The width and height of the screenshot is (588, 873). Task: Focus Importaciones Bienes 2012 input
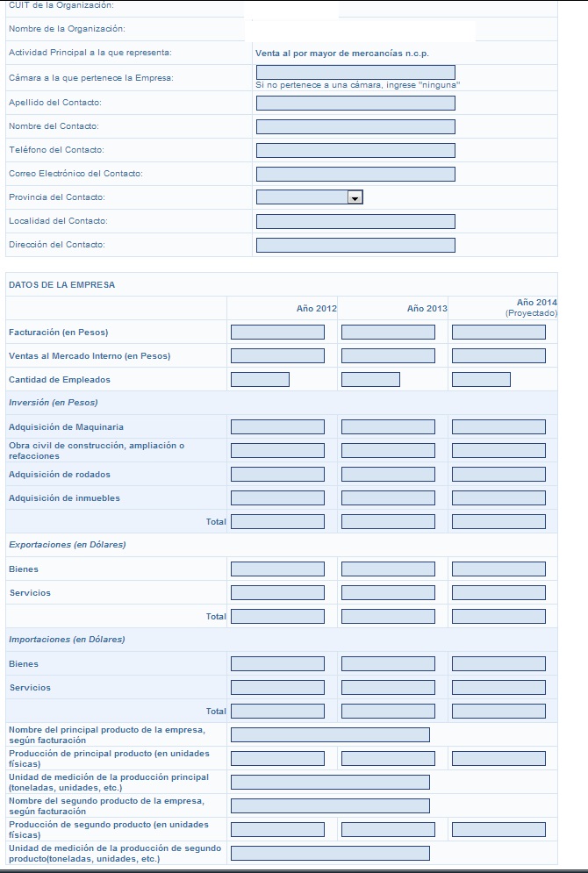[x=278, y=663]
